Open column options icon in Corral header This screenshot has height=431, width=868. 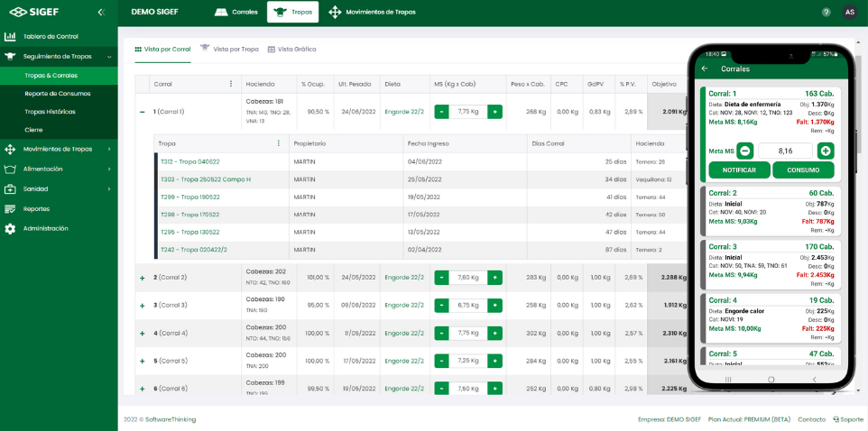tap(231, 84)
